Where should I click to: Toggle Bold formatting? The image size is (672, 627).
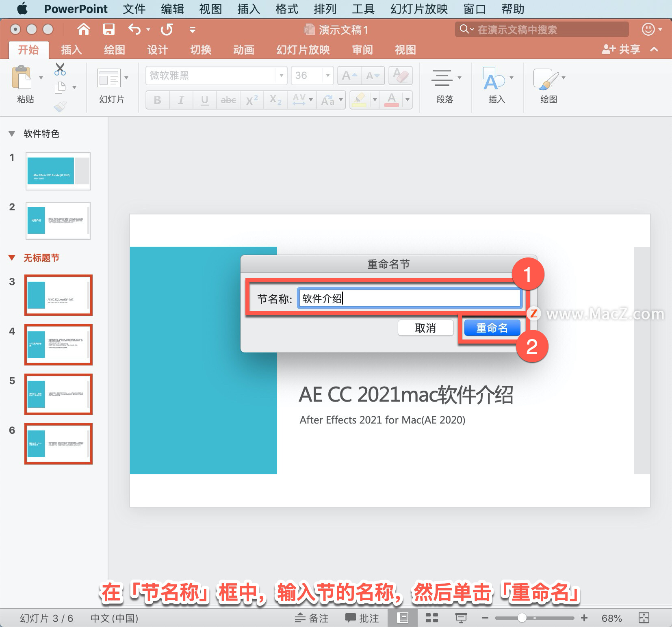click(x=158, y=100)
